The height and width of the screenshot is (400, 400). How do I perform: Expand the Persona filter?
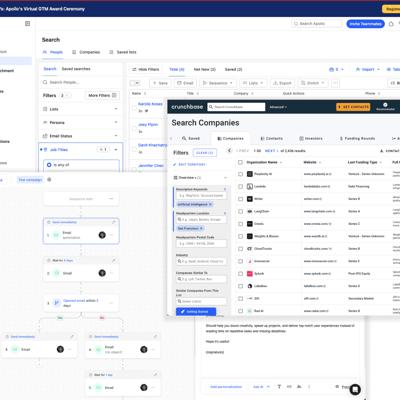pyautogui.click(x=80, y=122)
